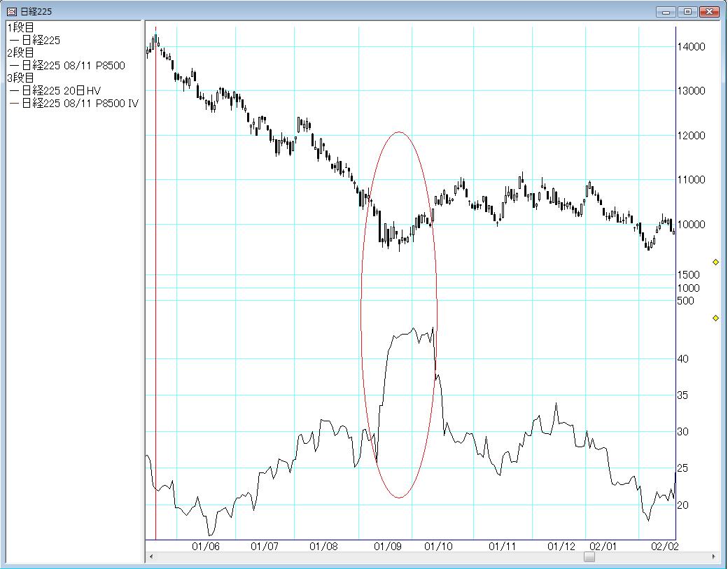Select the 3段目 header in legend
This screenshot has height=569, width=728.
pyautogui.click(x=20, y=78)
